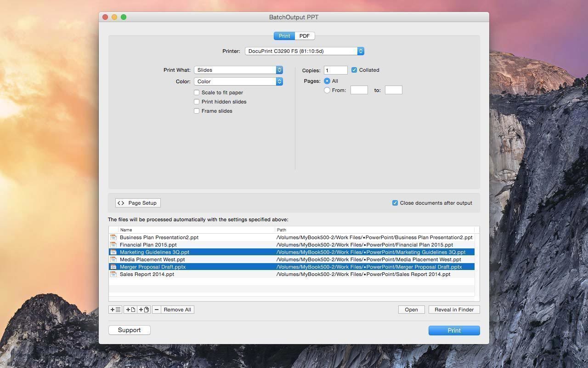Enable Frame slides option
The height and width of the screenshot is (368, 588).
click(x=197, y=111)
